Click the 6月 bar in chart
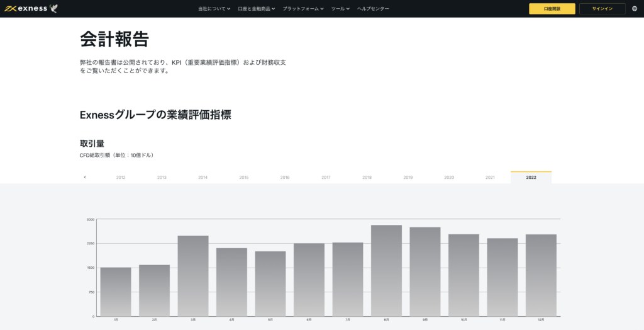644x330 pixels. click(309, 280)
